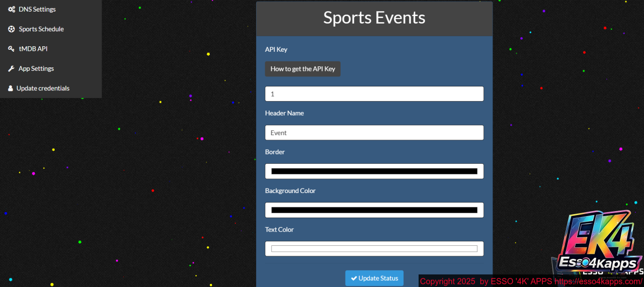The height and width of the screenshot is (287, 644).
Task: Go to the Sports Schedule page
Action: [x=41, y=29]
